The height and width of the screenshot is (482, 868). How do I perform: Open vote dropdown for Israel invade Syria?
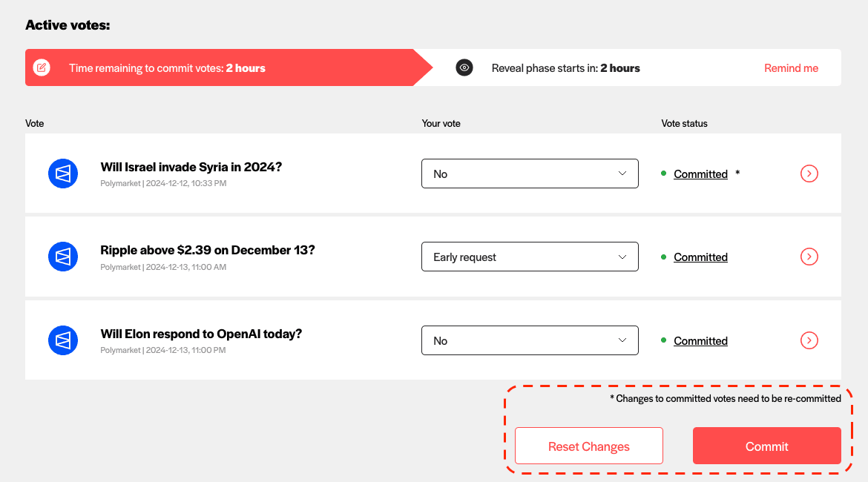click(530, 174)
